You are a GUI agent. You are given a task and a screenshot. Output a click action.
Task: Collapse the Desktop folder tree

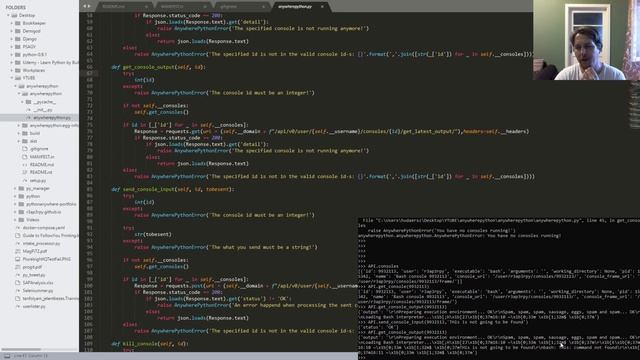click(x=8, y=15)
